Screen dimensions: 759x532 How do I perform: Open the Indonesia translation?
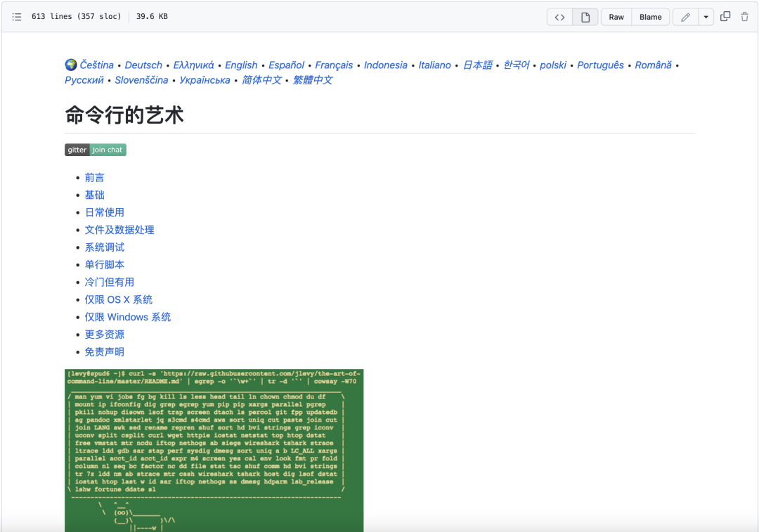[386, 65]
